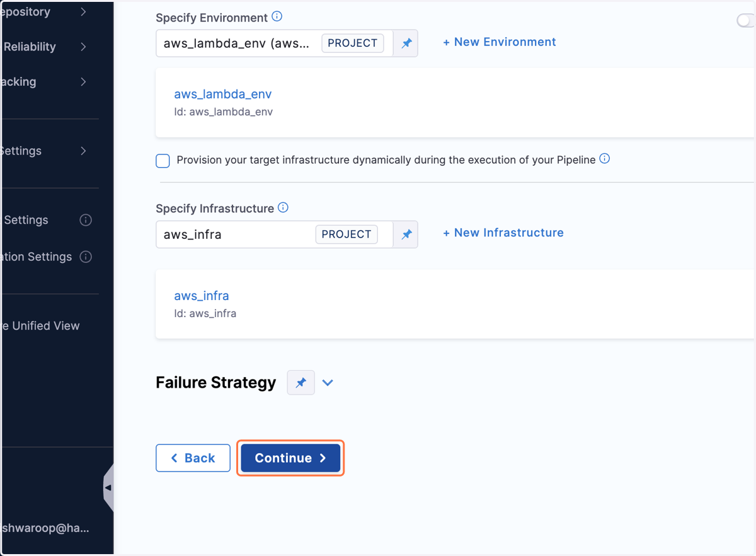Screen dimensions: 756x556
Task: Click info icon next to 'ation Settings'
Action: [86, 257]
